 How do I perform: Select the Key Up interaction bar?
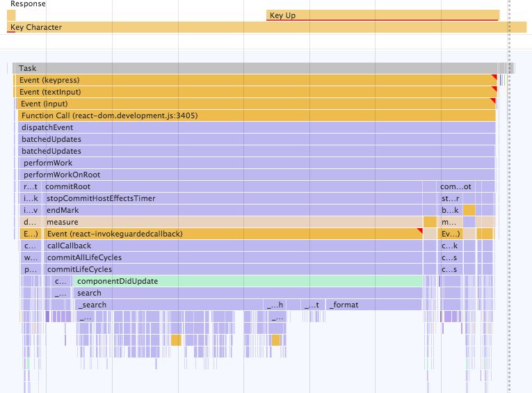[x=382, y=15]
